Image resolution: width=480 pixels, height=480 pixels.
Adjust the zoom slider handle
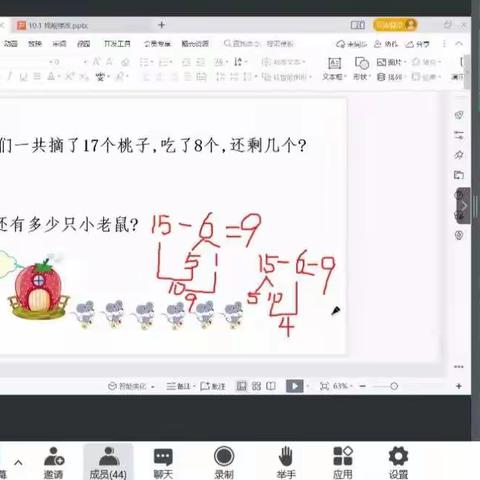(394, 386)
